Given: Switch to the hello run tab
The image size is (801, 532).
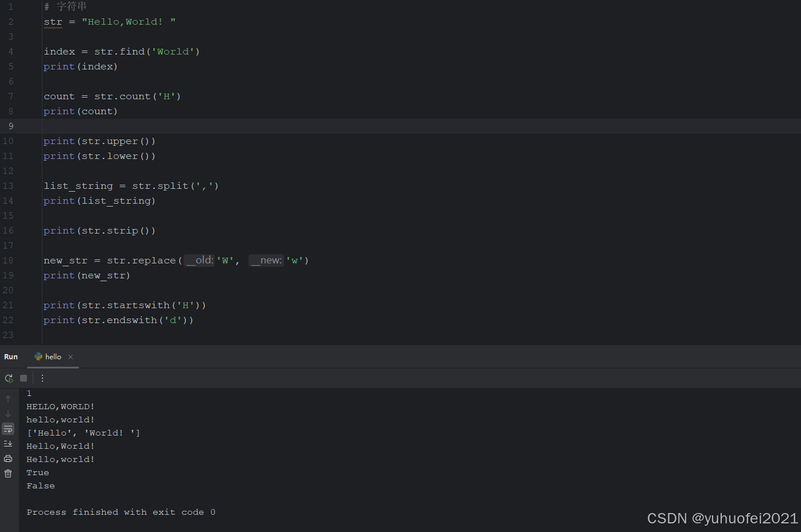Looking at the screenshot, I should point(53,357).
